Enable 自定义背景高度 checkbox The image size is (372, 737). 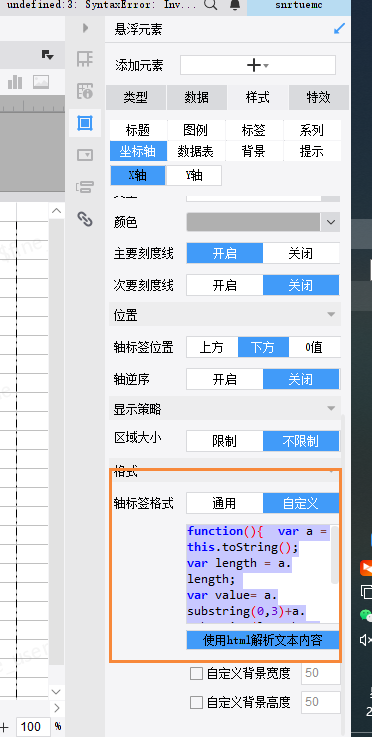click(x=196, y=703)
